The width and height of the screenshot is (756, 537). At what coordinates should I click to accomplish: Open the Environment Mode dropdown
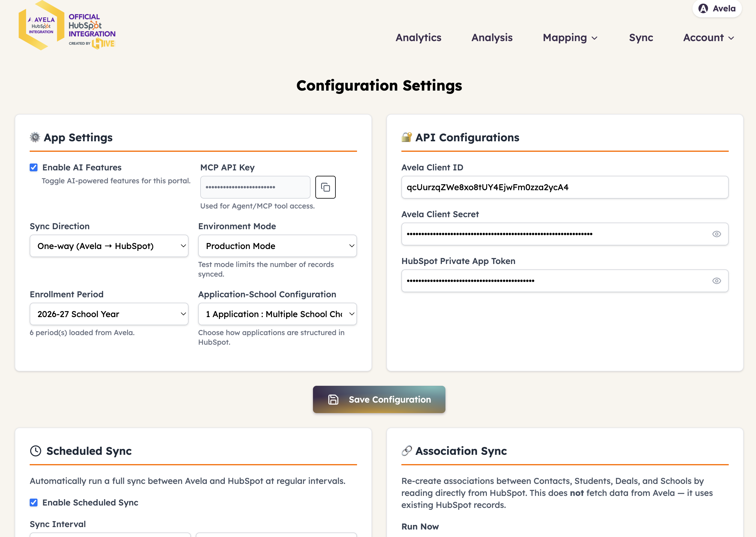click(277, 246)
